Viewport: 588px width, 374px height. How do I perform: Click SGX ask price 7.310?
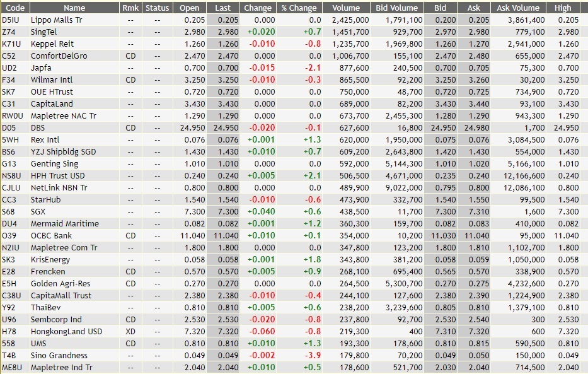pyautogui.click(x=479, y=211)
